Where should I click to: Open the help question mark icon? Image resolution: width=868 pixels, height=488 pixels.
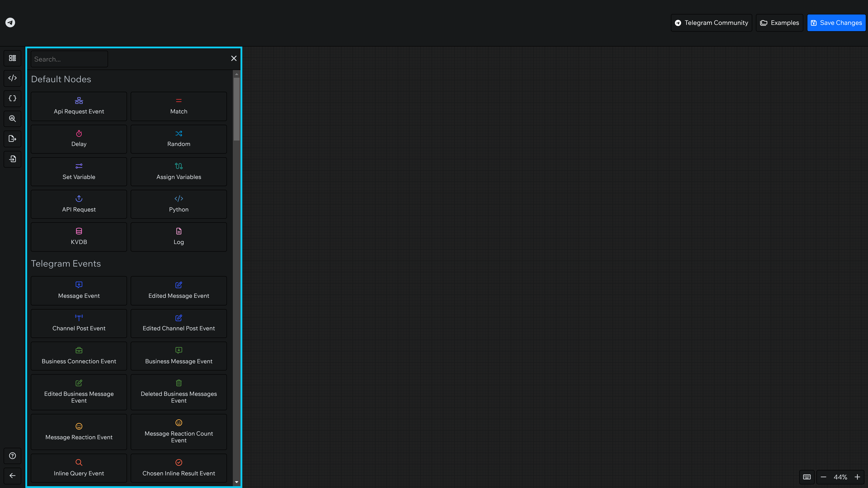pyautogui.click(x=12, y=456)
